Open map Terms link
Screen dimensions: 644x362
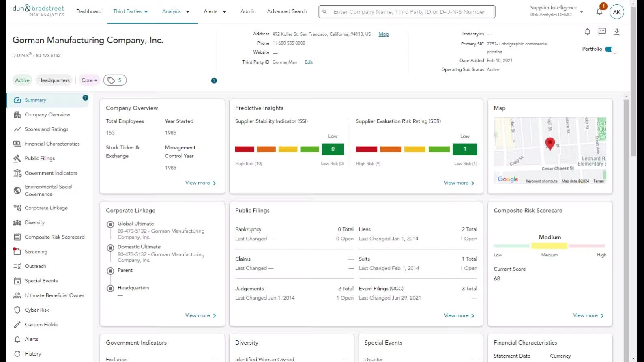tap(599, 181)
